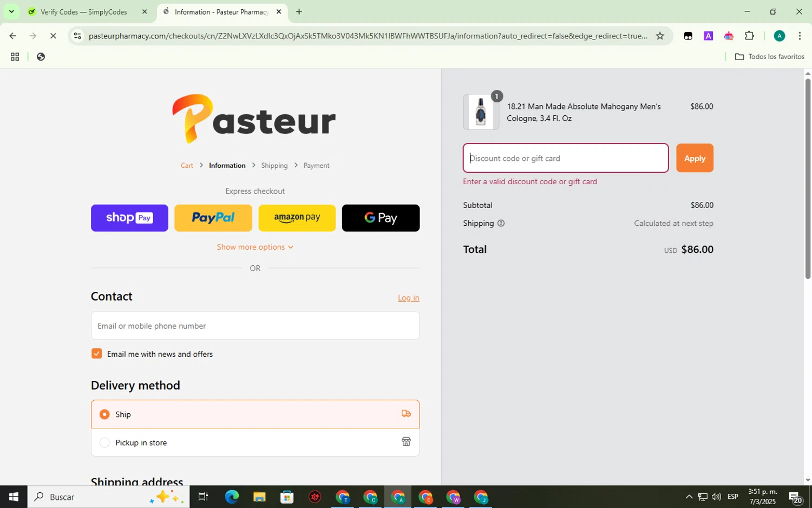Expand Show more options
812x508 pixels.
point(255,247)
